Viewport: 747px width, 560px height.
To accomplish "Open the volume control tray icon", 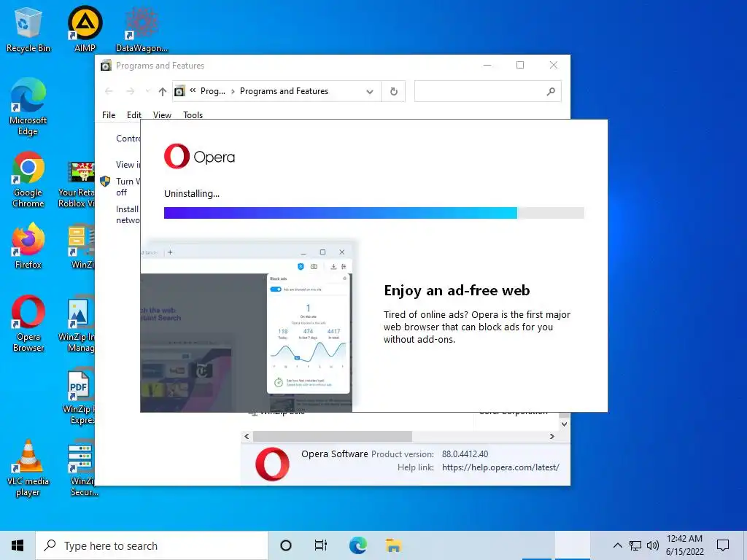I will (653, 545).
